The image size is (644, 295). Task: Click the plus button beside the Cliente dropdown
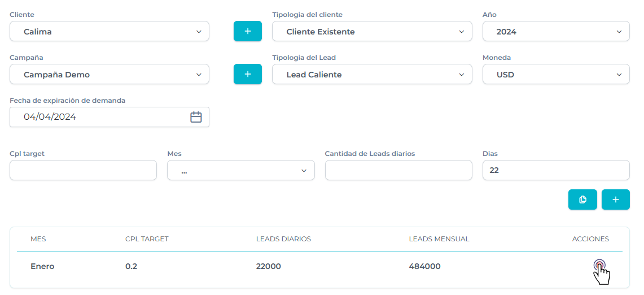click(x=248, y=31)
